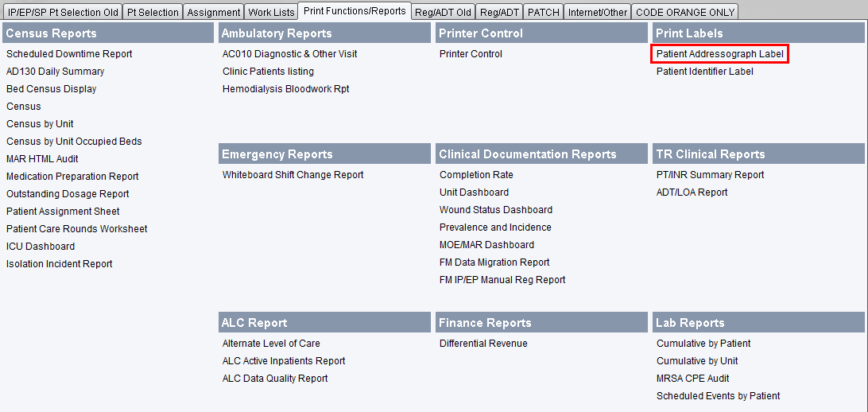Select Hemodialysis Bloodwork Rpt
The height and width of the screenshot is (412, 868).
[285, 89]
